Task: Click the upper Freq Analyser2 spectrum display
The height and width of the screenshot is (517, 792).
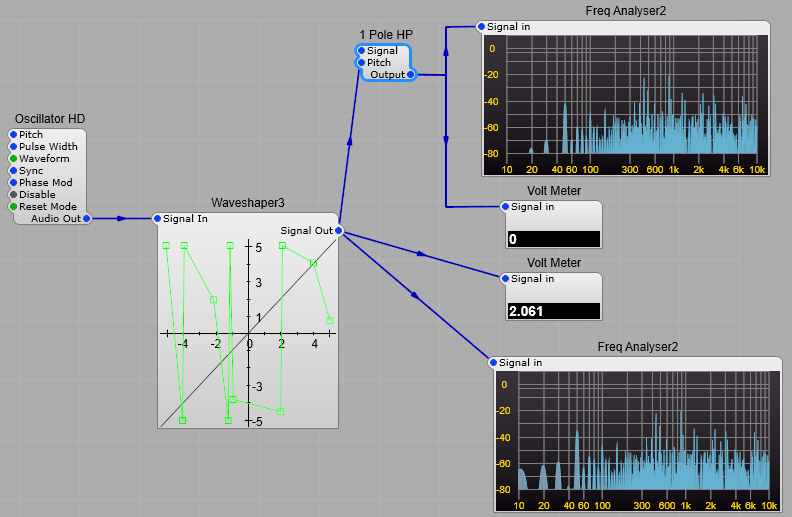Action: click(626, 105)
